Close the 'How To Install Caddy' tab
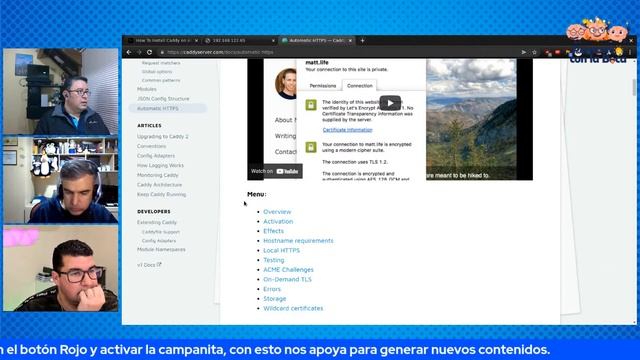 pyautogui.click(x=196, y=40)
